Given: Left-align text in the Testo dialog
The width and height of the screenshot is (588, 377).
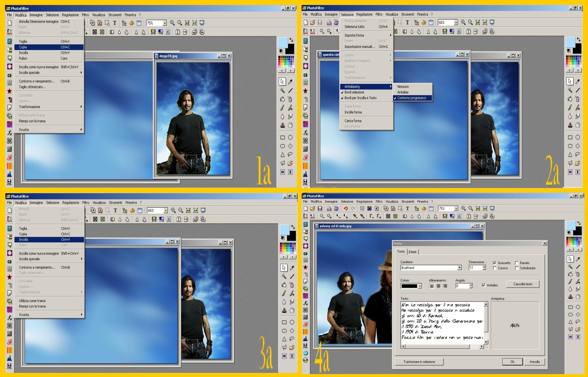Looking at the screenshot, I should point(432,286).
